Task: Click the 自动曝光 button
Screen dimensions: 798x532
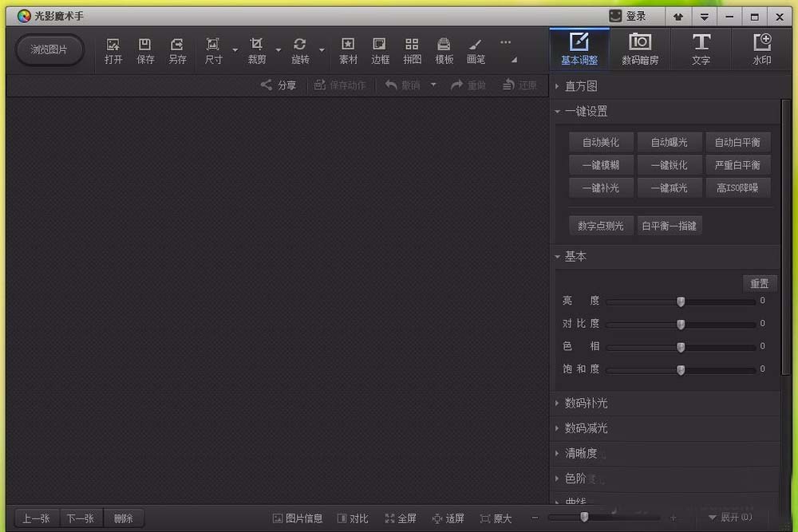Action: click(x=670, y=143)
